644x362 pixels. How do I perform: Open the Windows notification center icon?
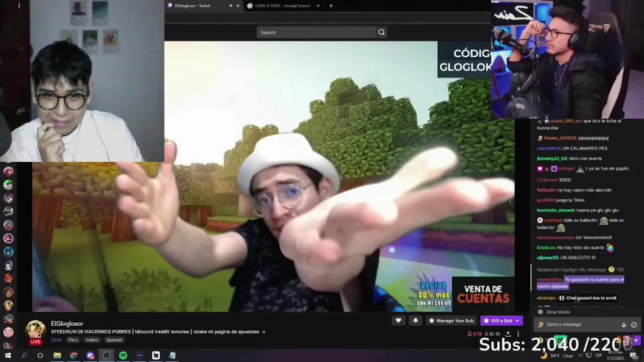[x=633, y=356]
